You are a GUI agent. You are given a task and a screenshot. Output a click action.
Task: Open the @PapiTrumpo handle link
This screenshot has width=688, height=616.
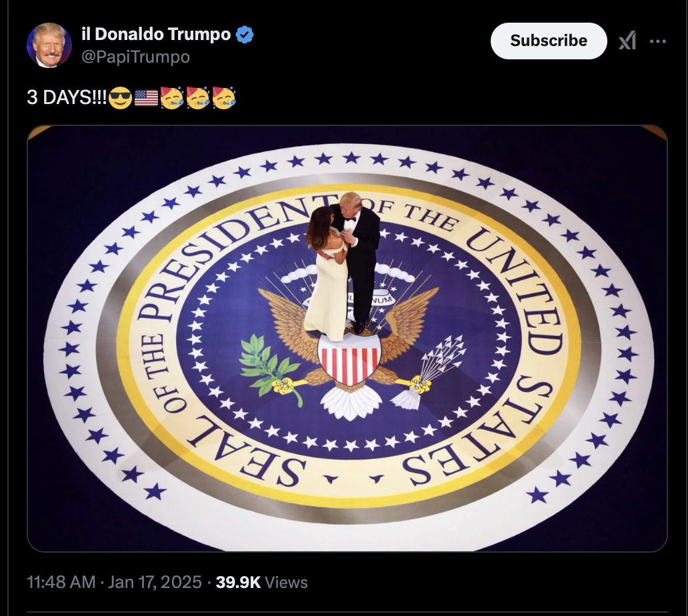[x=135, y=57]
